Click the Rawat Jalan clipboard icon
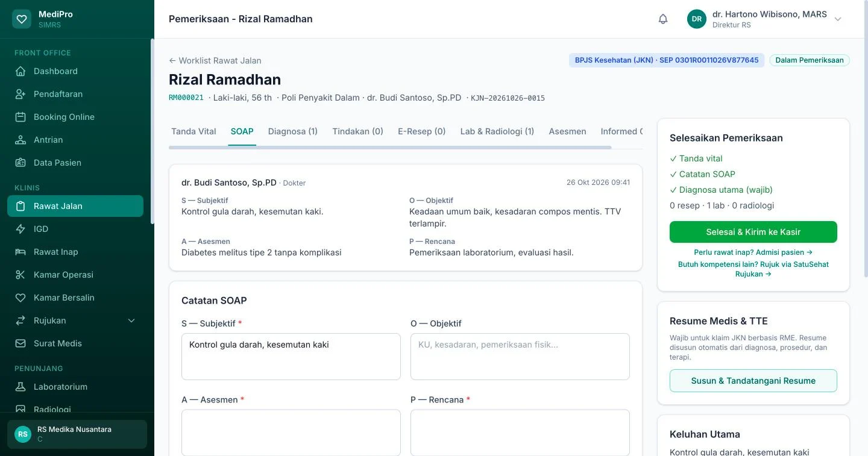 (x=20, y=206)
